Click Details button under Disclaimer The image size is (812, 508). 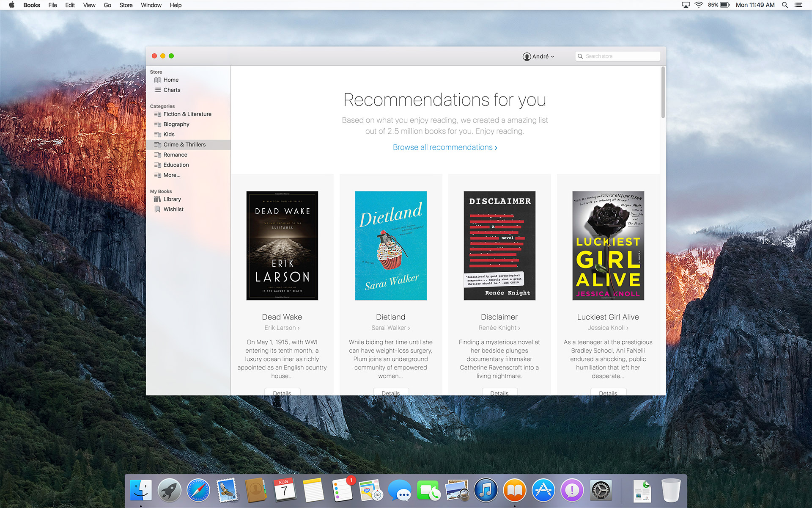[499, 392]
